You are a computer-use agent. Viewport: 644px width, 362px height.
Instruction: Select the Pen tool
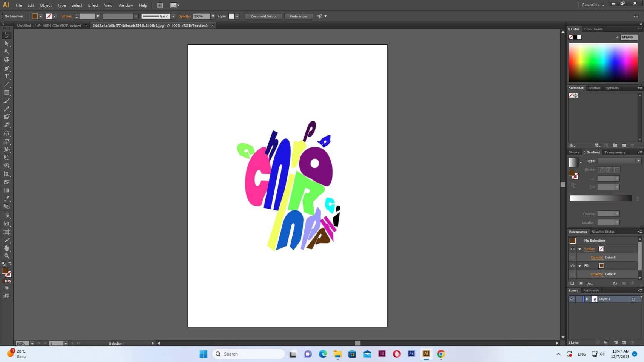click(7, 68)
